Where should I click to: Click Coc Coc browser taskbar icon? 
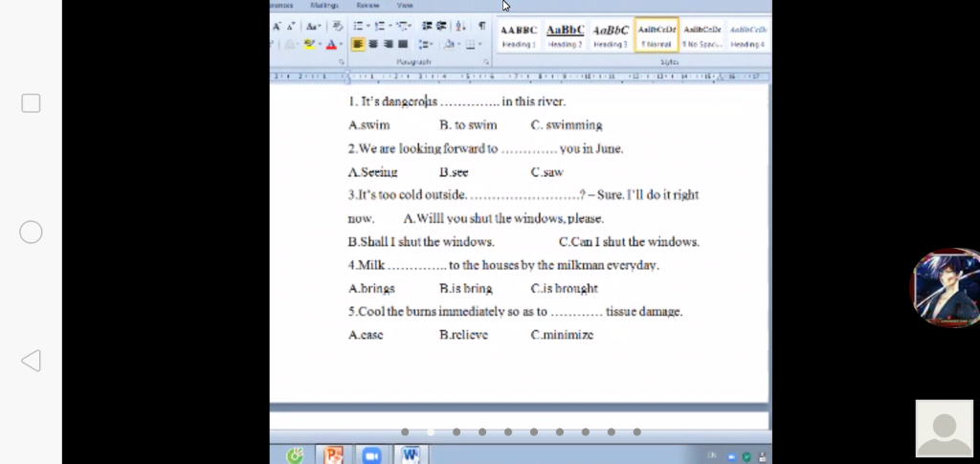[295, 456]
